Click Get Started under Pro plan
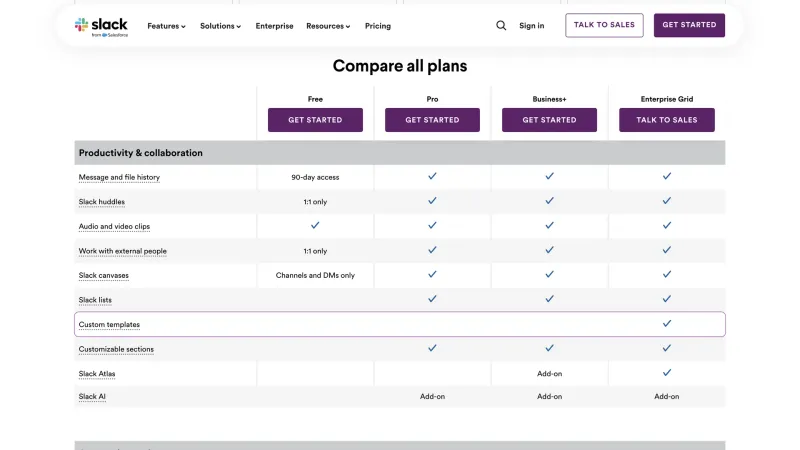Screen dimensions: 800x450 pyautogui.click(x=432, y=120)
